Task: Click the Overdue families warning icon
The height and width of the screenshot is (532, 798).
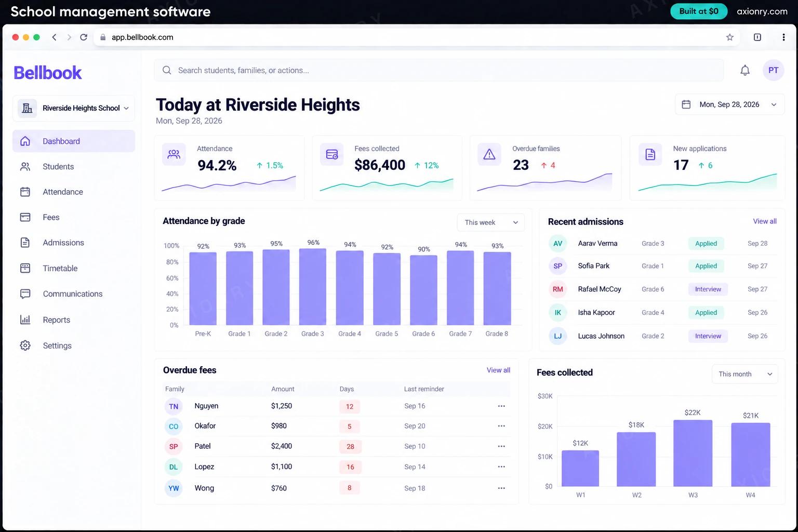Action: coord(489,154)
